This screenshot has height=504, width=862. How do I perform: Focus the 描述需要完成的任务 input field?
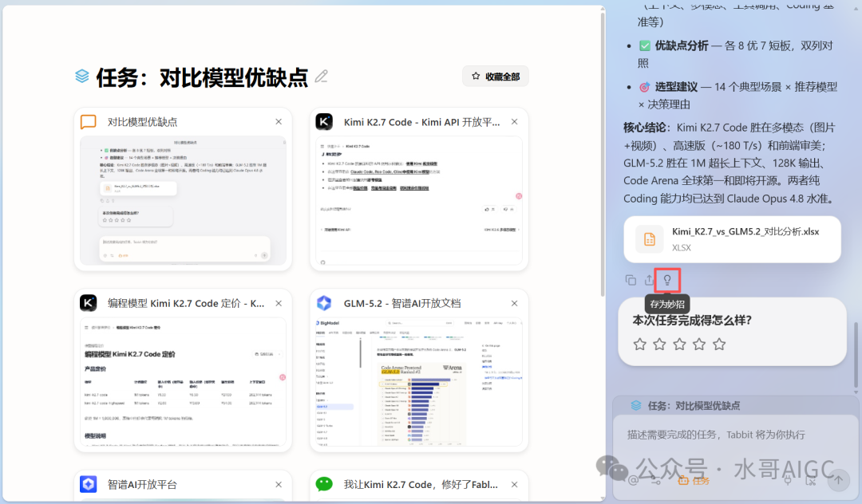pyautogui.click(x=736, y=435)
